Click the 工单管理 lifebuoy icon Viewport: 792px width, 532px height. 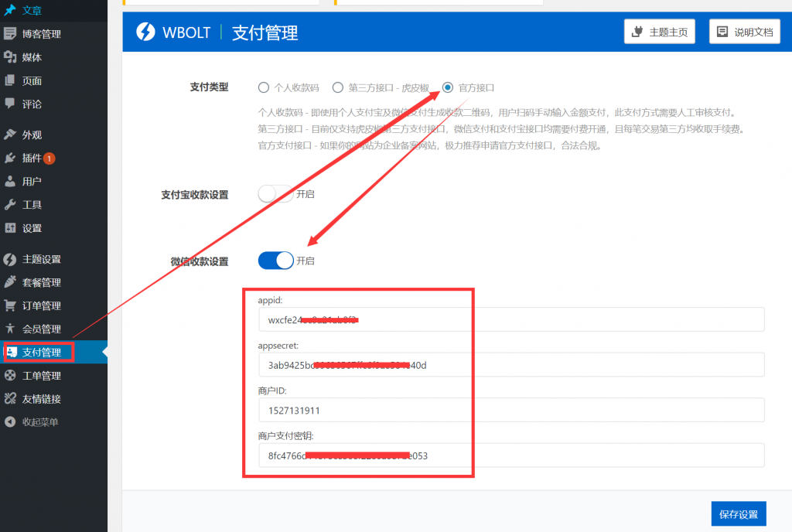tap(10, 375)
